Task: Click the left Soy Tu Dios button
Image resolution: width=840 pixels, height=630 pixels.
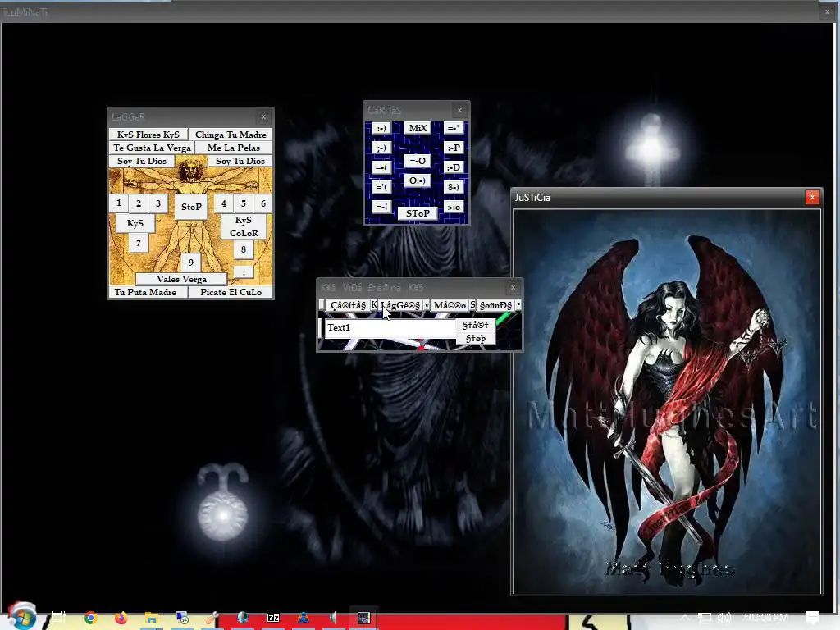Action: [142, 161]
